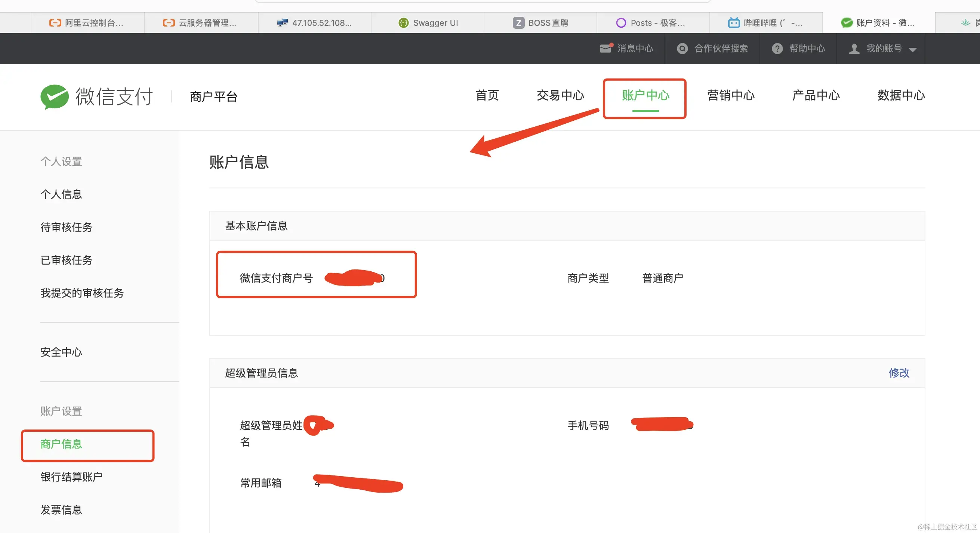Open 安全中心 in the sidebar
The height and width of the screenshot is (533, 980).
click(61, 352)
